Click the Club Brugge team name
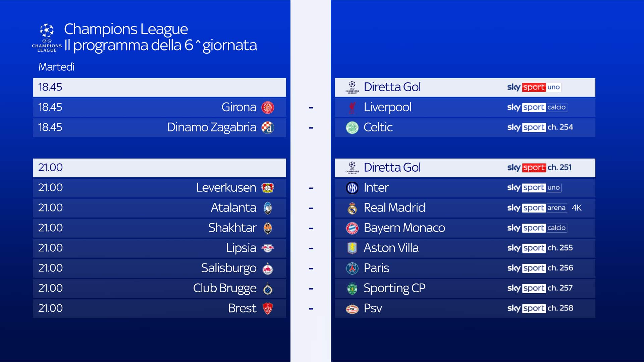644x362 pixels. click(224, 288)
